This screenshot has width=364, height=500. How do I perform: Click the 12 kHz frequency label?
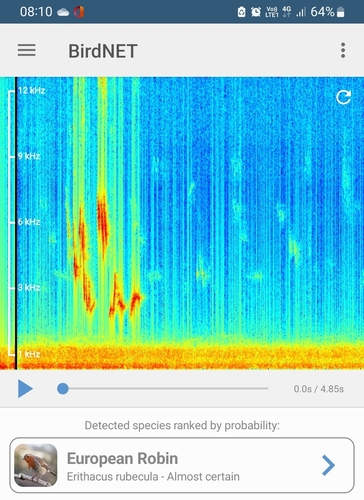point(32,90)
